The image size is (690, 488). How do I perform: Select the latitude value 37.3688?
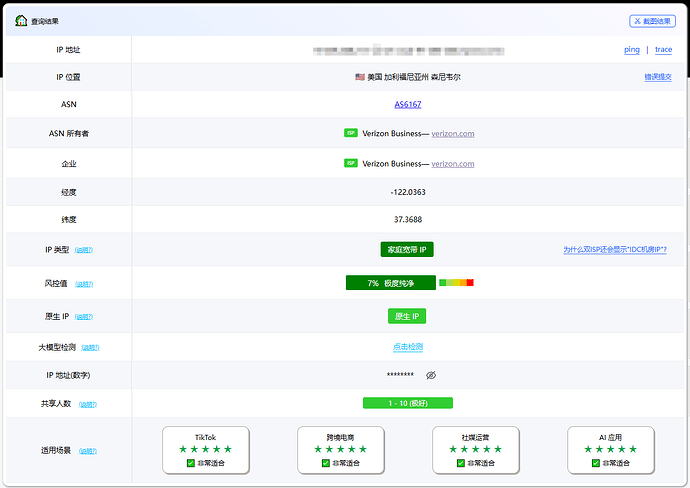[408, 220]
